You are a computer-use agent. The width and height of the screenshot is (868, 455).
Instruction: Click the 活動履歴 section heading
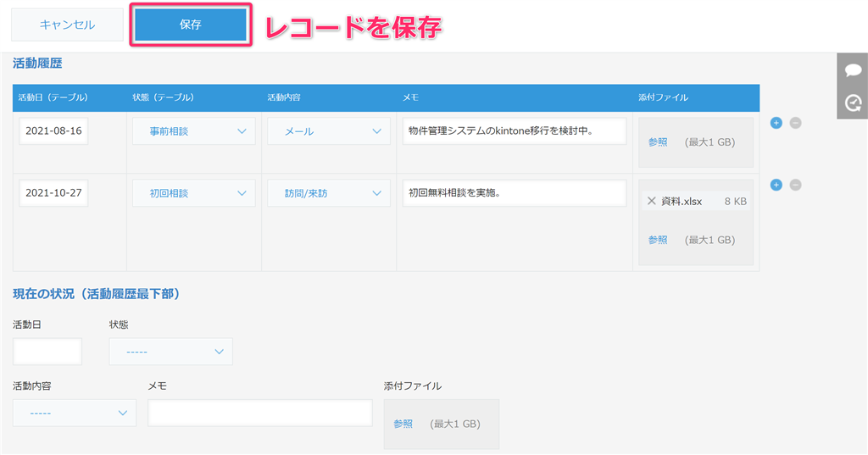pyautogui.click(x=37, y=63)
